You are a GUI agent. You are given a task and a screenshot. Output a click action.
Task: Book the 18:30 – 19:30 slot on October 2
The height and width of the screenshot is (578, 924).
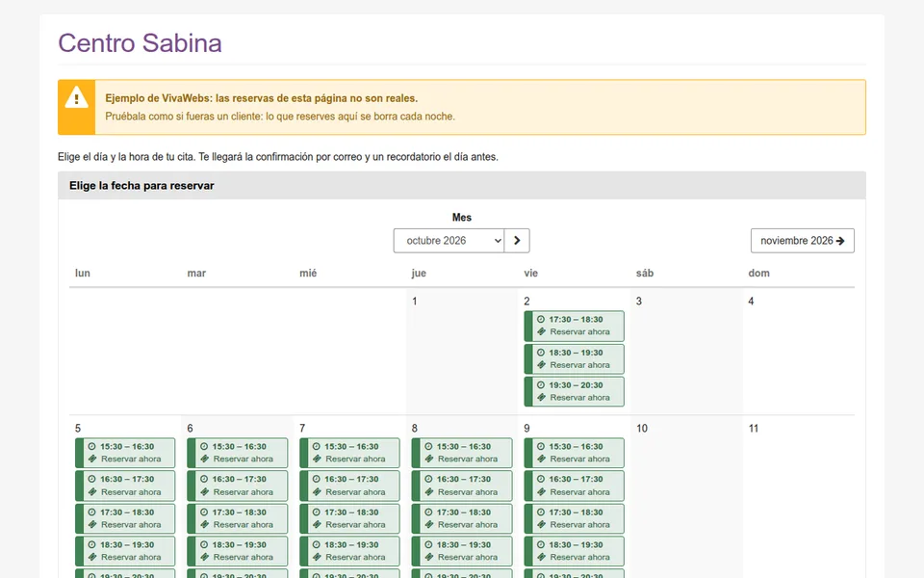click(574, 358)
